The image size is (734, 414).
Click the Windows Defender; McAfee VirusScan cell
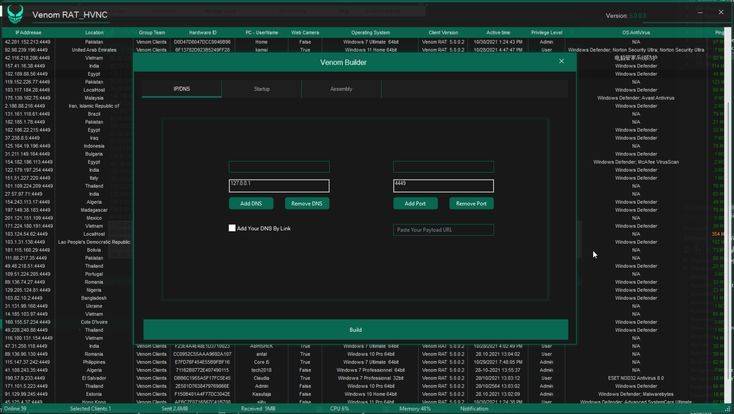coord(636,162)
